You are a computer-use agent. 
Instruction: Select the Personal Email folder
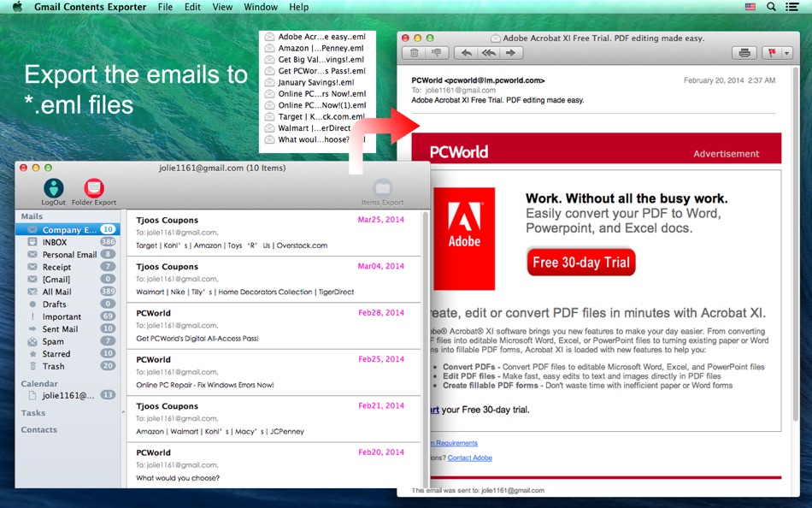pyautogui.click(x=68, y=255)
